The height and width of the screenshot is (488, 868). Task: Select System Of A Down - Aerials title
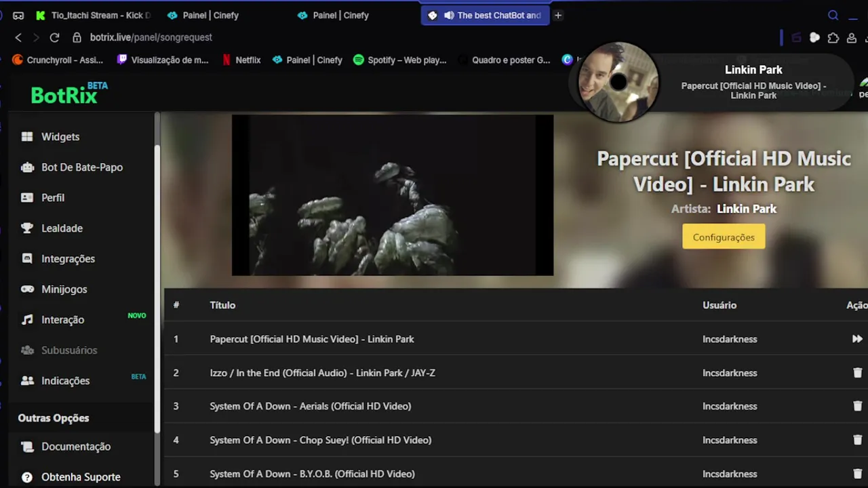[x=311, y=406]
